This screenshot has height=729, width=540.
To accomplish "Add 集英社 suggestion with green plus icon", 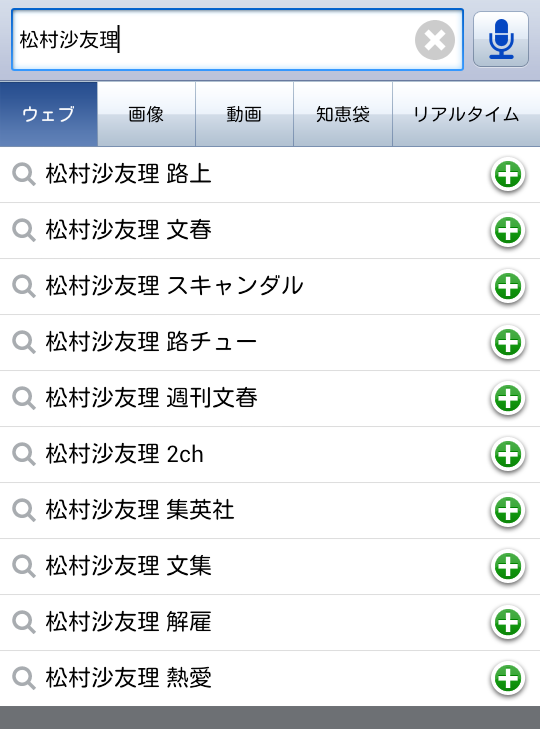I will point(508,510).
